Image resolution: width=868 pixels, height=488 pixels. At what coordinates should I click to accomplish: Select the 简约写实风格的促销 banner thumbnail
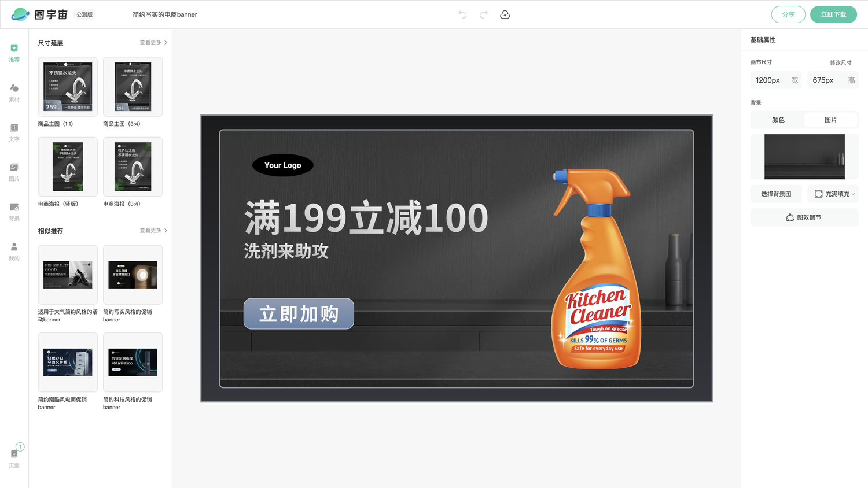[133, 275]
